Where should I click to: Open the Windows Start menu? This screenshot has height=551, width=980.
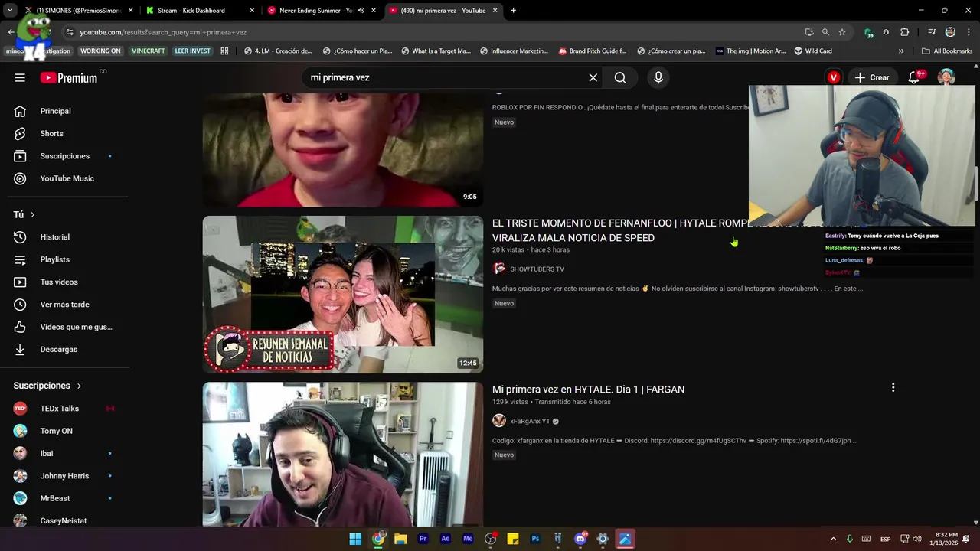355,539
